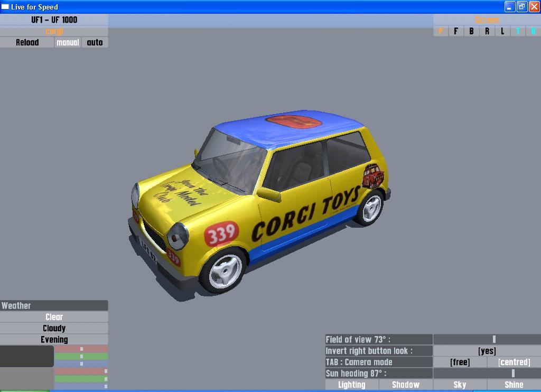Choose Cloudy weather
541x392 pixels.
click(x=54, y=328)
